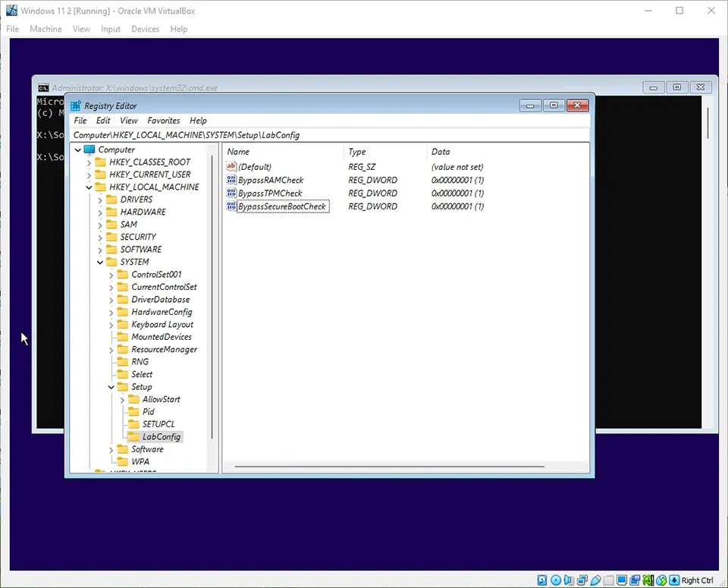Click the SETUPCL folder icon

tap(133, 424)
